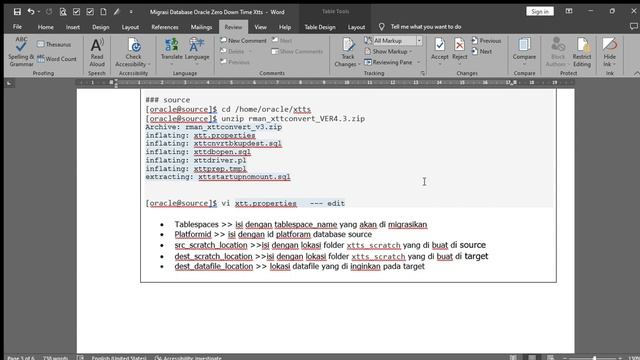640x360 pixels.
Task: Open Restrict Editing pane
Action: (582, 52)
